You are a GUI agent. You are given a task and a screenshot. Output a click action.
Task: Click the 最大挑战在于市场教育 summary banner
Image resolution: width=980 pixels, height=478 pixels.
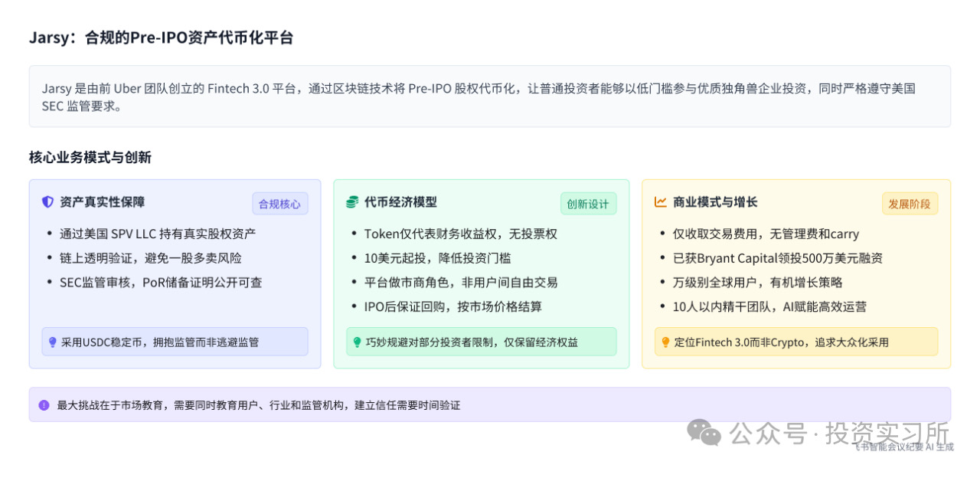tap(489, 405)
